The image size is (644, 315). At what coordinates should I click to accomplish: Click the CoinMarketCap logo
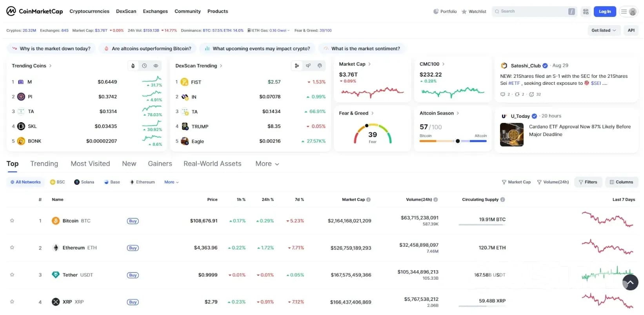35,11
